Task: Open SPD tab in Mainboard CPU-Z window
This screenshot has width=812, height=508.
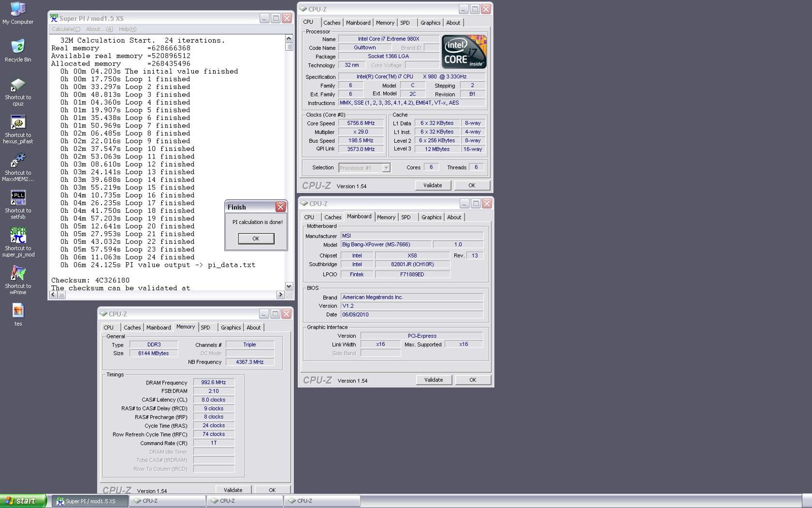Action: (406, 217)
